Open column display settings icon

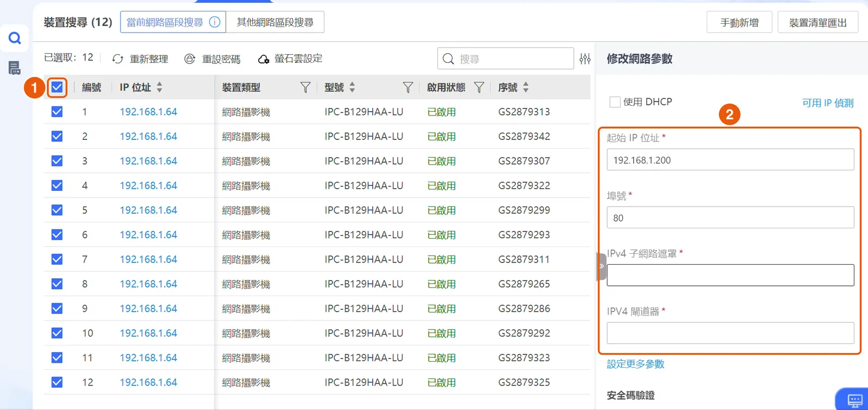tap(585, 59)
